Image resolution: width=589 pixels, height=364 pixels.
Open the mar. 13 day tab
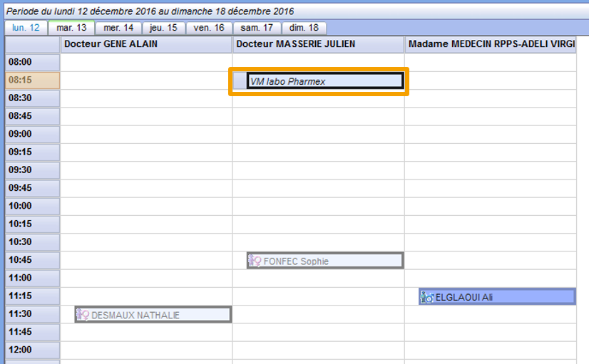click(x=71, y=28)
